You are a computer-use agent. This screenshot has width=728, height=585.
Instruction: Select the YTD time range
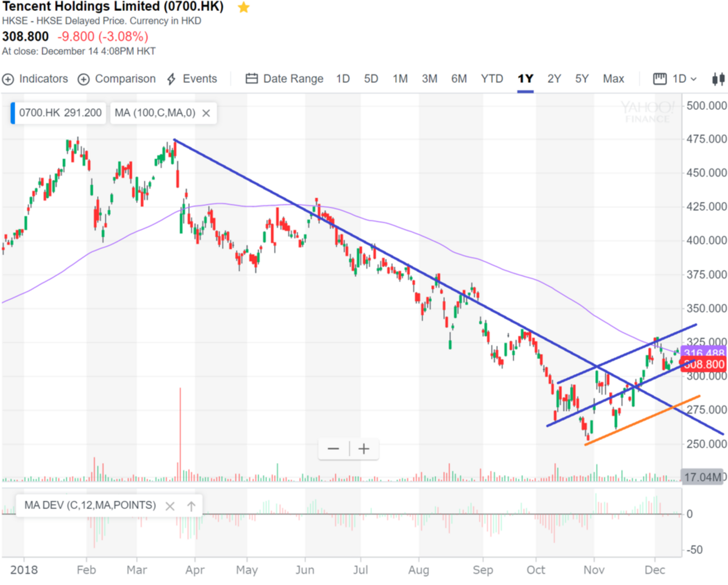tap(492, 79)
